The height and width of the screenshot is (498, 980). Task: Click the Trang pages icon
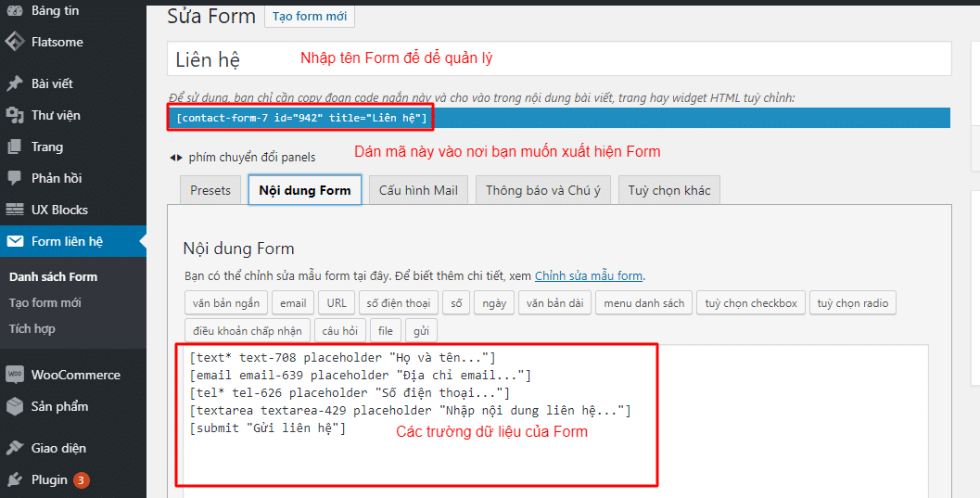[15, 147]
